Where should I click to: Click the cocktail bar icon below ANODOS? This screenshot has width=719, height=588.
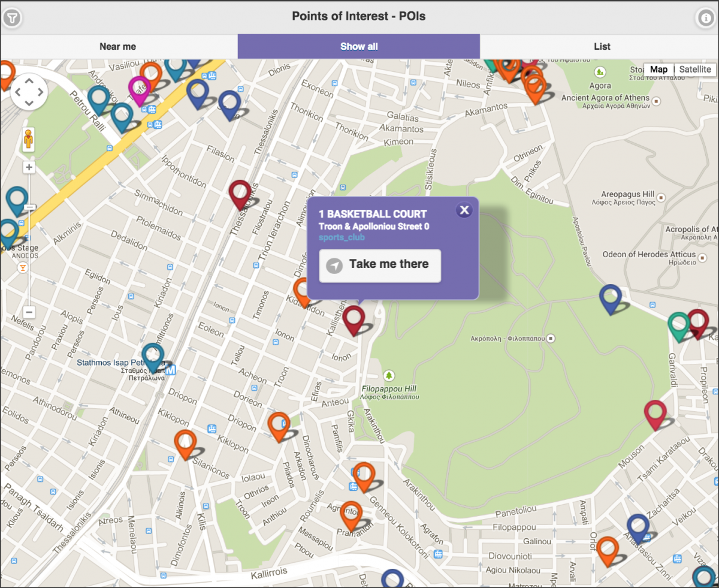[x=23, y=268]
